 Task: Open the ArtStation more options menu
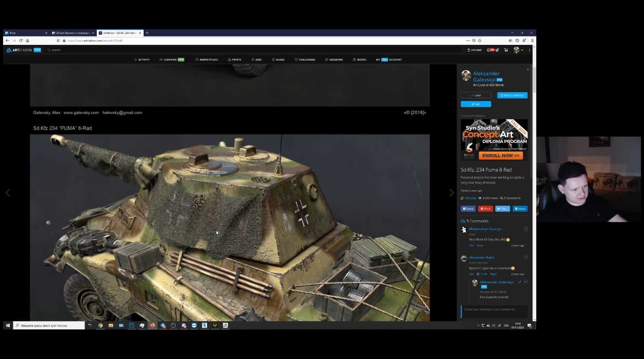[x=529, y=50]
